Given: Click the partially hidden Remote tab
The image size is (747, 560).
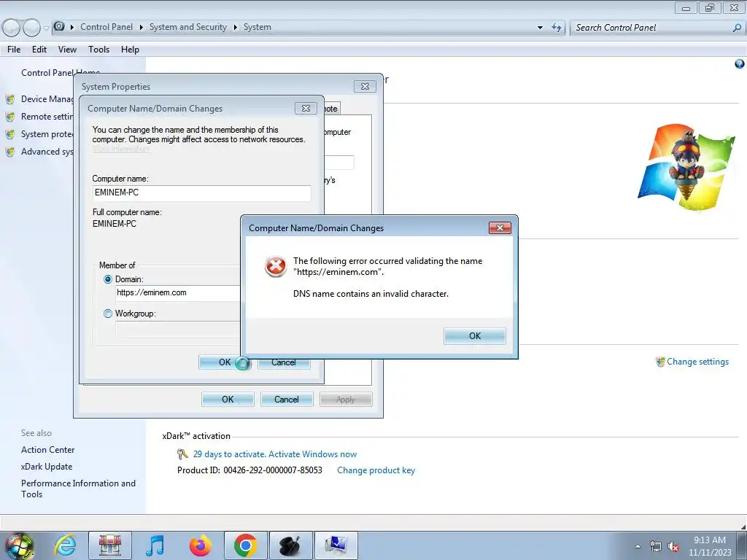Looking at the screenshot, I should [x=331, y=109].
